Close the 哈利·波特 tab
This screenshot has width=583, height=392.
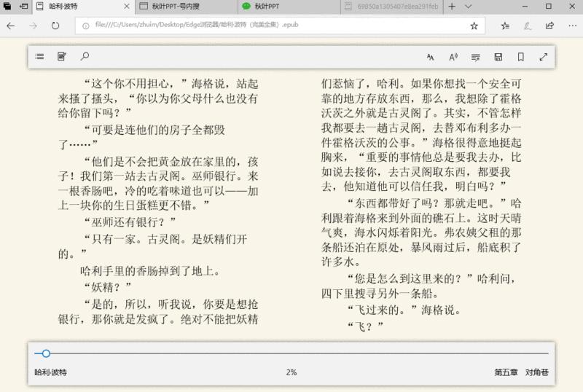pyautogui.click(x=126, y=7)
